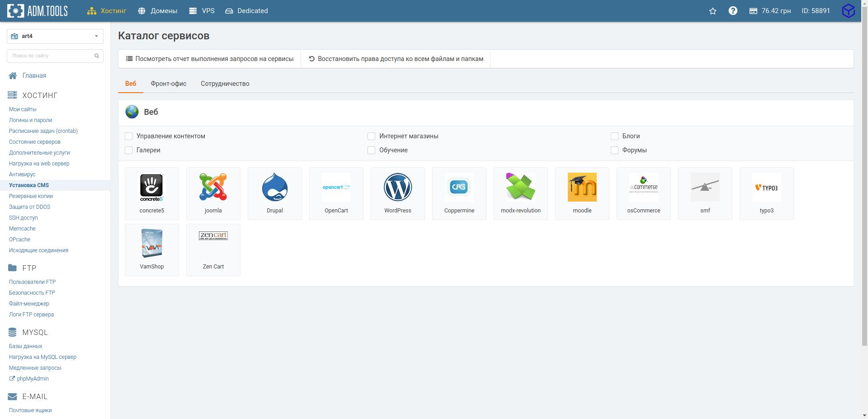Open the smf forum icon
The width and height of the screenshot is (868, 419).
click(x=705, y=187)
